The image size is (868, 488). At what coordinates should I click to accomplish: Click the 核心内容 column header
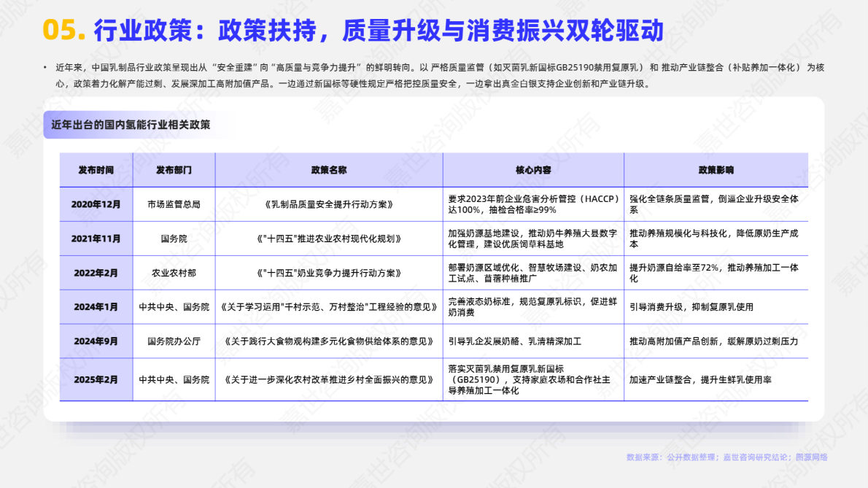tap(532, 169)
